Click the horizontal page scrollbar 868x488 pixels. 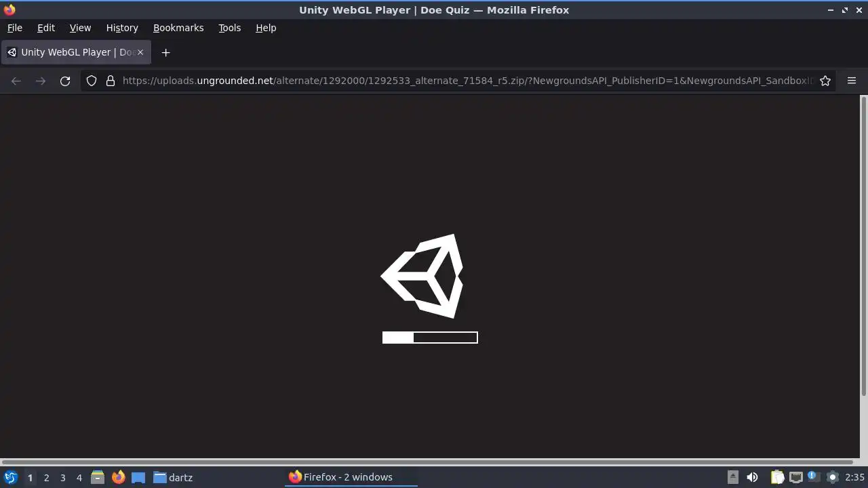[427, 462]
